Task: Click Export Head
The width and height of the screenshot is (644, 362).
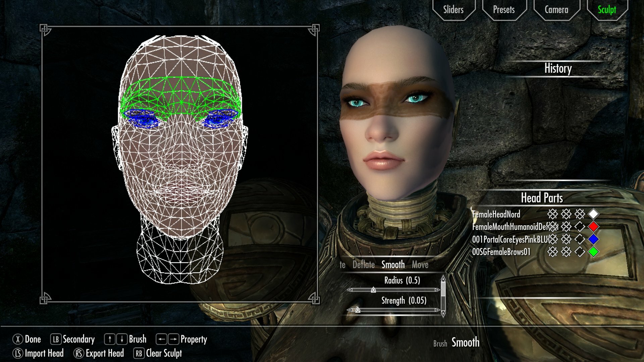Action: [x=105, y=353]
